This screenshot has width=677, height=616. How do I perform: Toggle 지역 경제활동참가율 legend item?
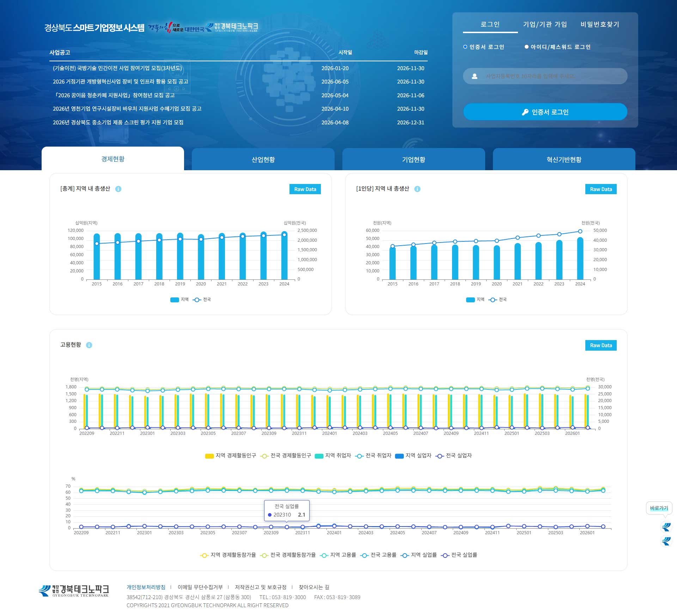(x=228, y=555)
